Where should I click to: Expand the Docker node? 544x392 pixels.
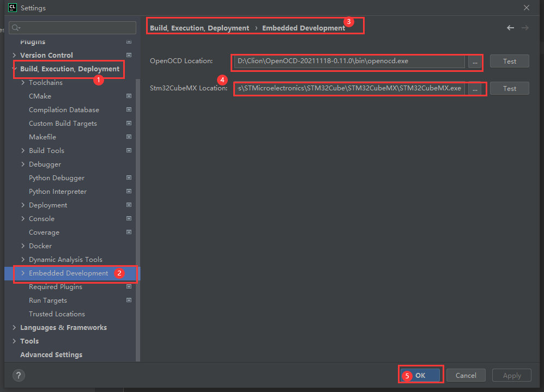(23, 246)
